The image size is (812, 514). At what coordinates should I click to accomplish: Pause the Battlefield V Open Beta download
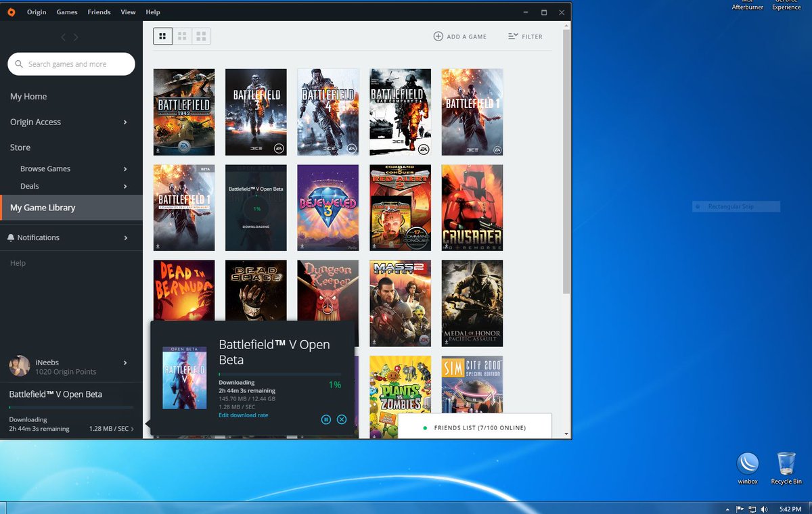click(x=325, y=419)
